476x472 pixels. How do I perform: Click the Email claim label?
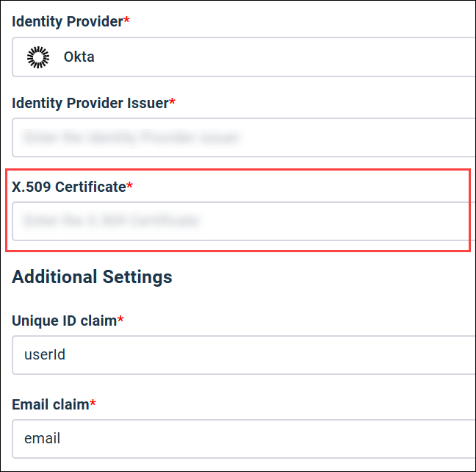tap(50, 404)
